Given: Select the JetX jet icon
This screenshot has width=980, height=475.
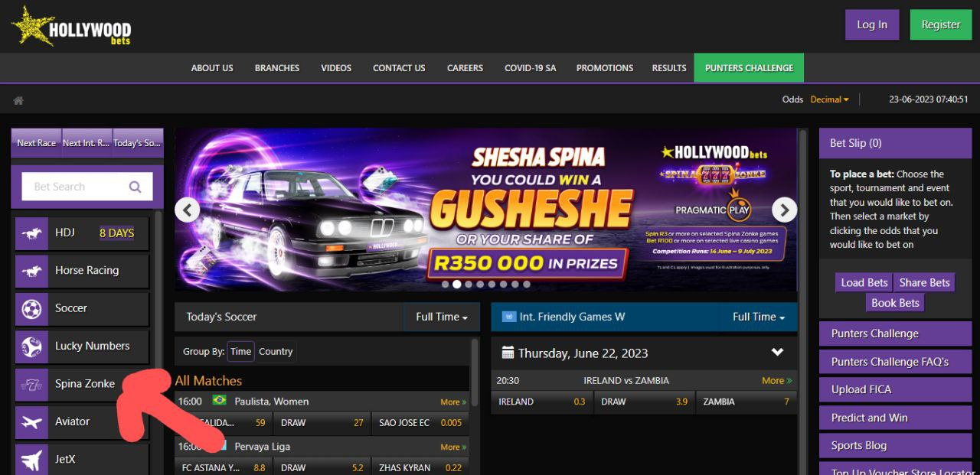Looking at the screenshot, I should (32, 460).
